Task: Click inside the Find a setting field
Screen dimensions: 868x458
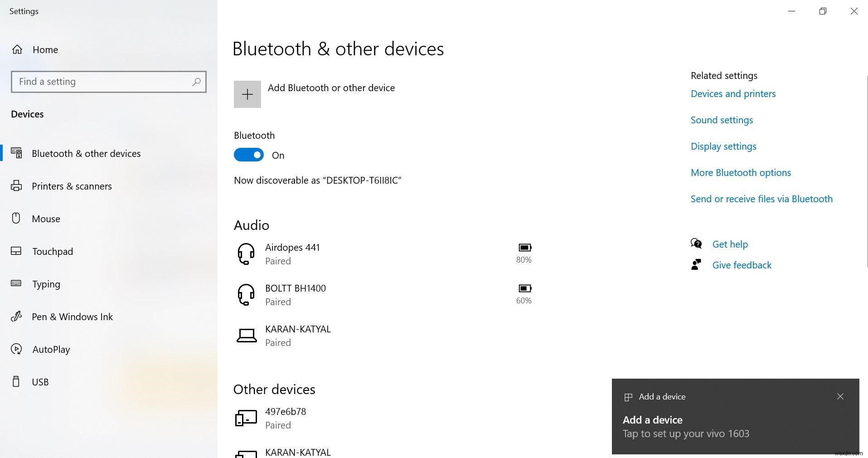Action: (91, 82)
